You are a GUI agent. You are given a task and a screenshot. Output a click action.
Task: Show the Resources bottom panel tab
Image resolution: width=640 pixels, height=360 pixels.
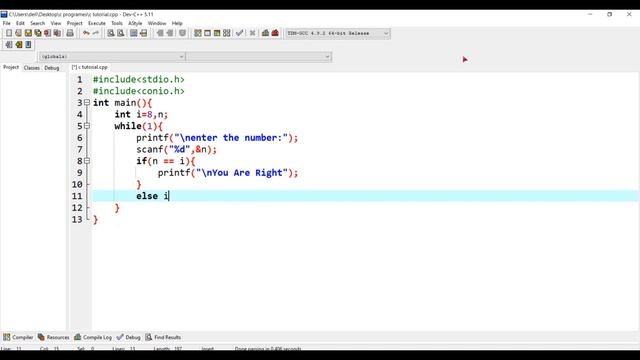53,337
